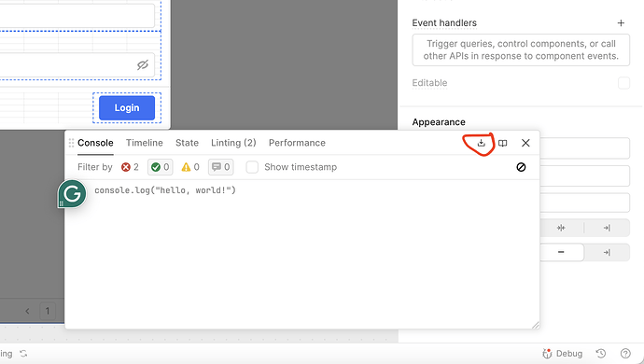Close the debug console panel

pyautogui.click(x=525, y=143)
